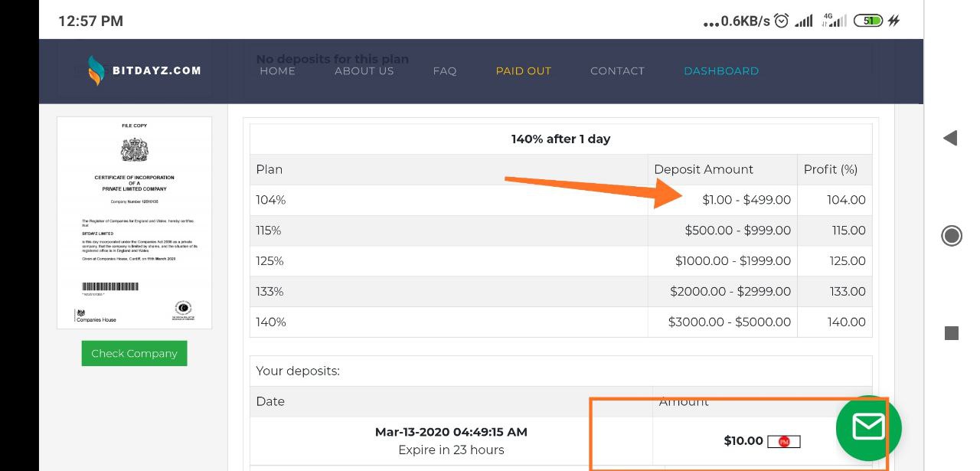Open the DASHBOARD menu link
This screenshot has width=980, height=471.
pyautogui.click(x=721, y=70)
